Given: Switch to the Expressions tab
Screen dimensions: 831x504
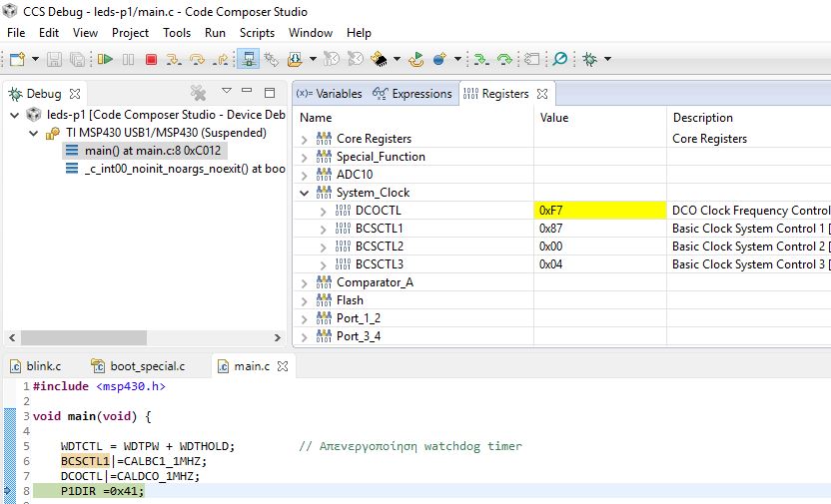Looking at the screenshot, I should (x=413, y=94).
